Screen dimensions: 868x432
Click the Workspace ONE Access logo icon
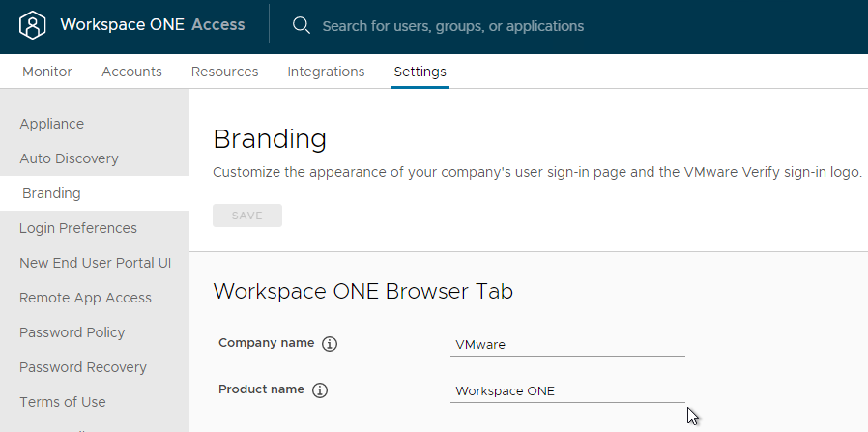coord(32,25)
